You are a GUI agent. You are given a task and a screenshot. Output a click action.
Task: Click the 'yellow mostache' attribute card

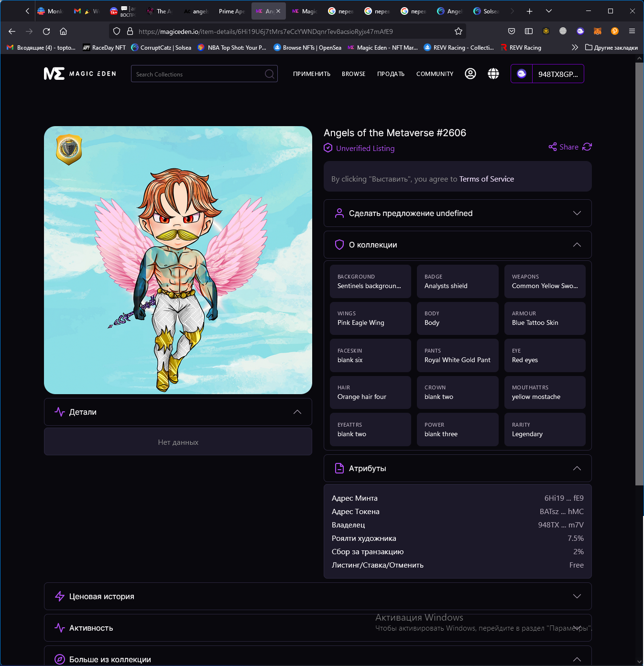(545, 393)
